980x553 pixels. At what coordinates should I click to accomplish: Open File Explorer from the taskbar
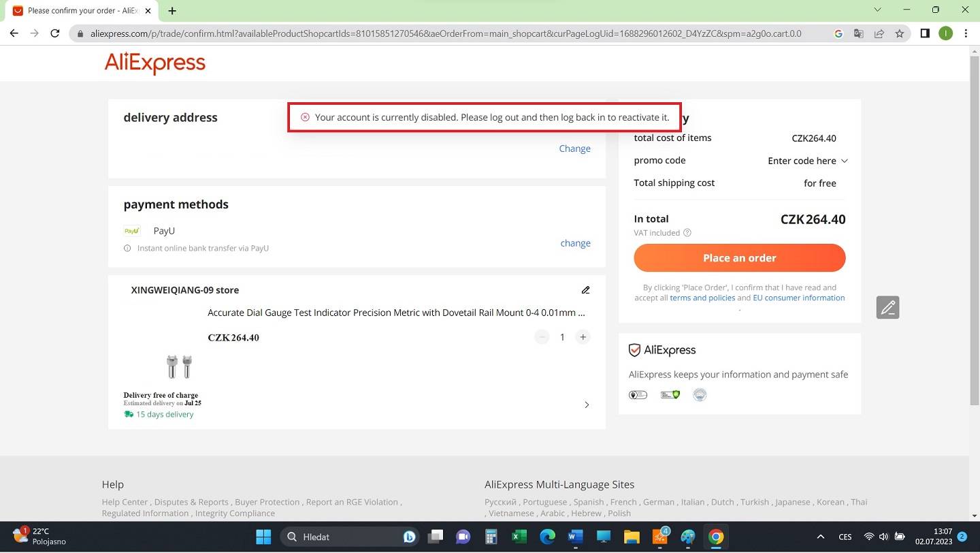click(x=632, y=537)
